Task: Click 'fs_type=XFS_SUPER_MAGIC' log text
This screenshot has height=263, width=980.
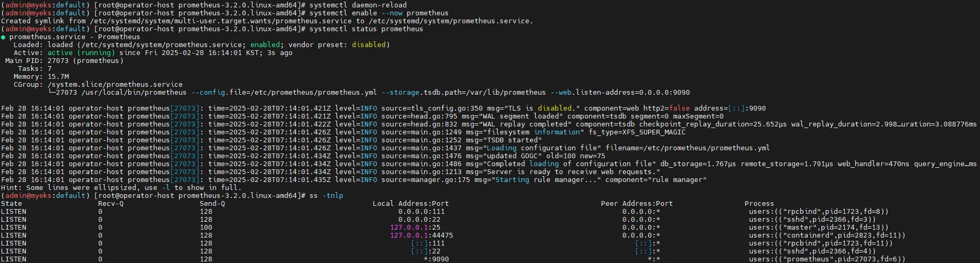Action: click(x=637, y=132)
